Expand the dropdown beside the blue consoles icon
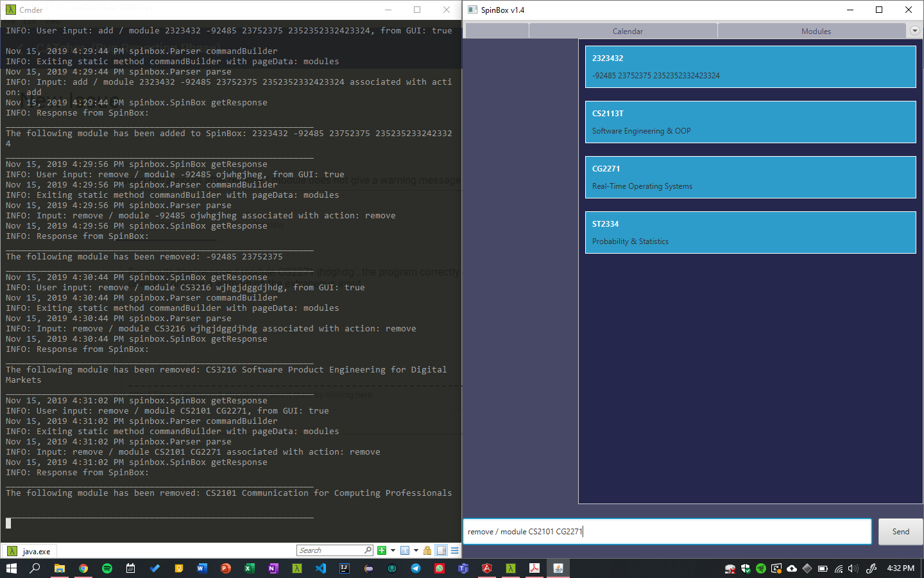The image size is (924, 578). tap(416, 550)
